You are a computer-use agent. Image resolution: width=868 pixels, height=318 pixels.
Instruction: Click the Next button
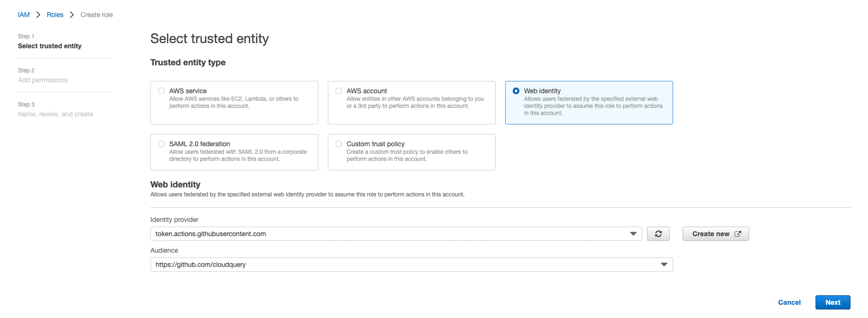coord(833,302)
